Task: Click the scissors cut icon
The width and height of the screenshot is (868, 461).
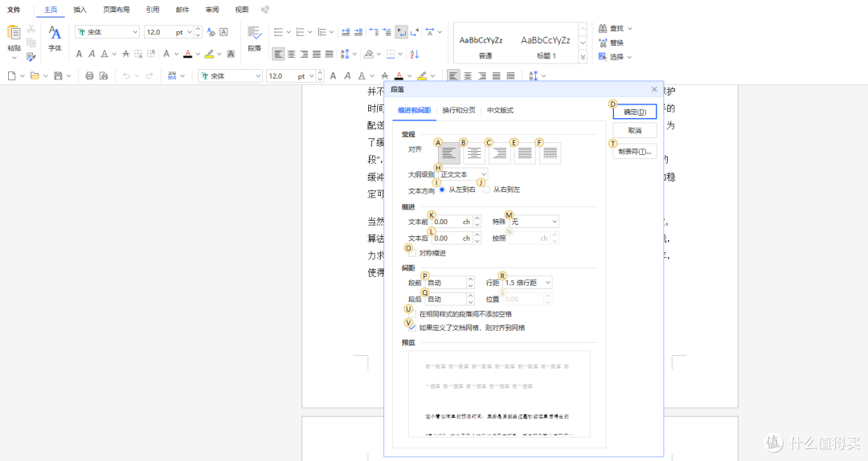Action: click(31, 28)
